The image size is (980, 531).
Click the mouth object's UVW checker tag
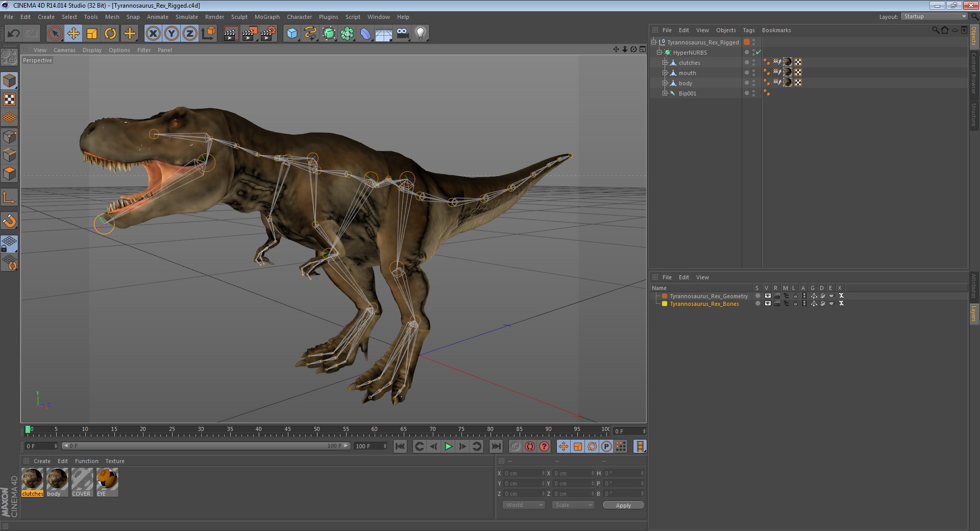click(x=798, y=72)
